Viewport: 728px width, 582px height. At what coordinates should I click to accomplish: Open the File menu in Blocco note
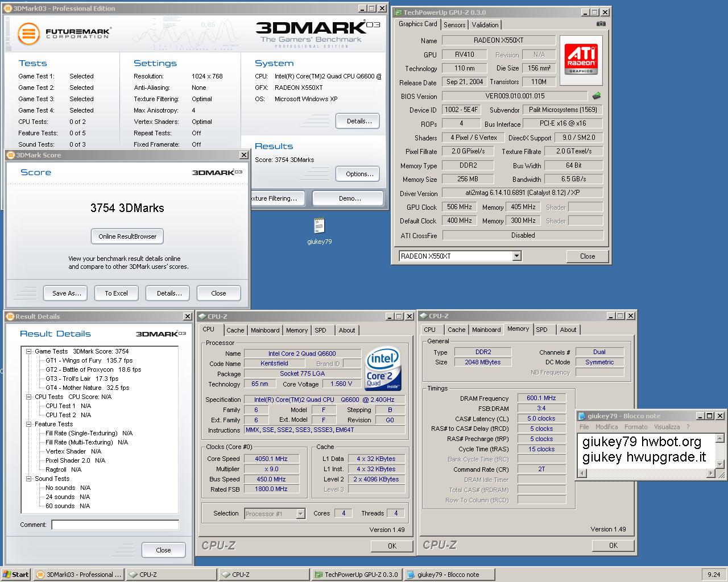click(584, 427)
